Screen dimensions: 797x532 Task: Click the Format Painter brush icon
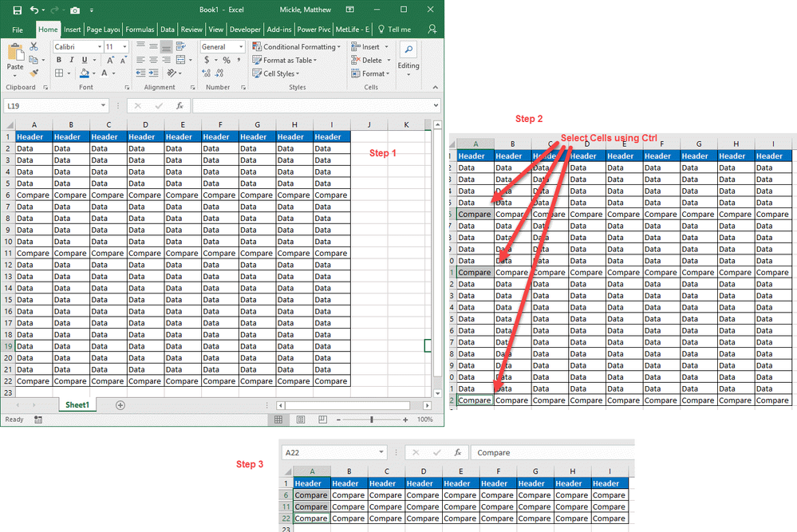click(34, 73)
